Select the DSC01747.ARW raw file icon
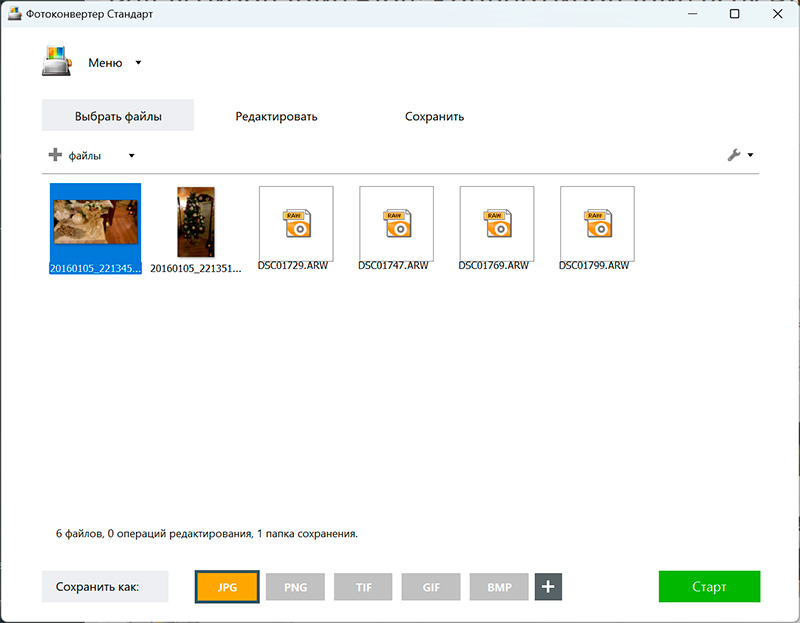The width and height of the screenshot is (800, 623). [396, 223]
